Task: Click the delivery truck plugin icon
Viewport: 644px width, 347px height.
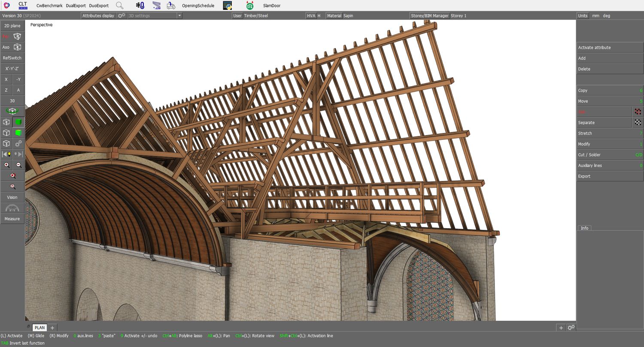Action: coord(171,6)
